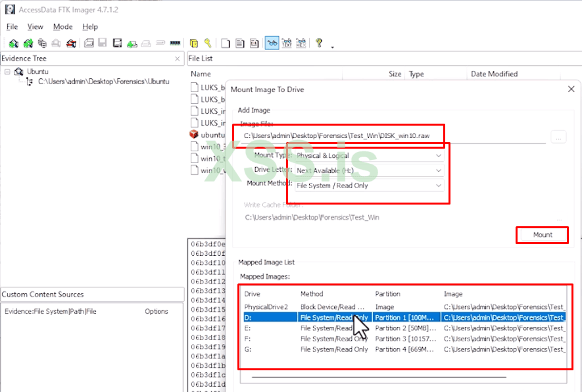Click the Export Directory Listing icon
This screenshot has width=582, height=392.
tap(255, 43)
